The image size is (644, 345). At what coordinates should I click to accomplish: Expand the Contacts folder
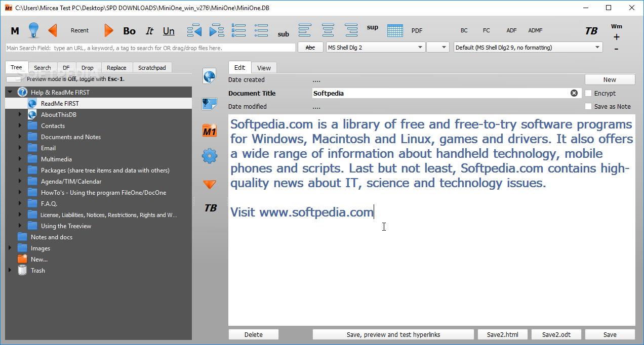coord(20,126)
